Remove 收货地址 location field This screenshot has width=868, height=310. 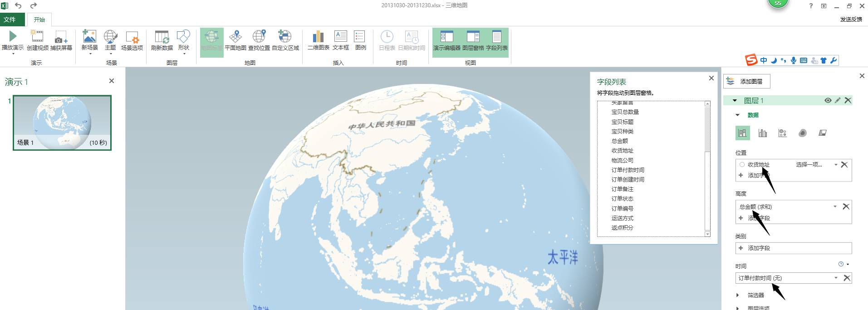(x=844, y=164)
